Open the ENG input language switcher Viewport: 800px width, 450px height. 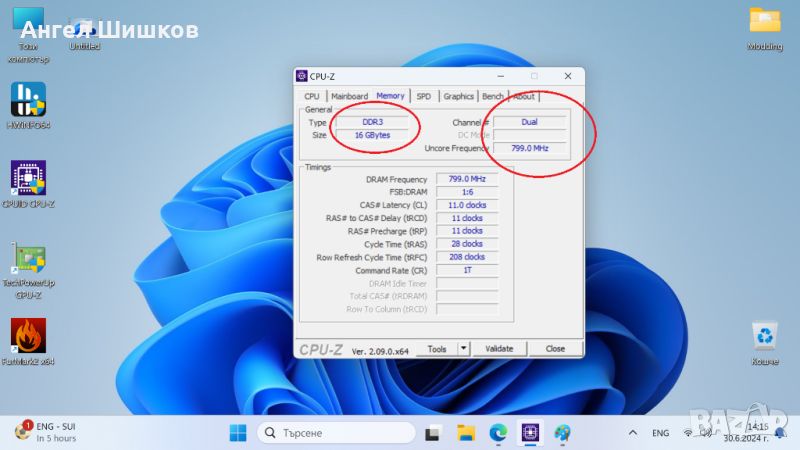[660, 433]
